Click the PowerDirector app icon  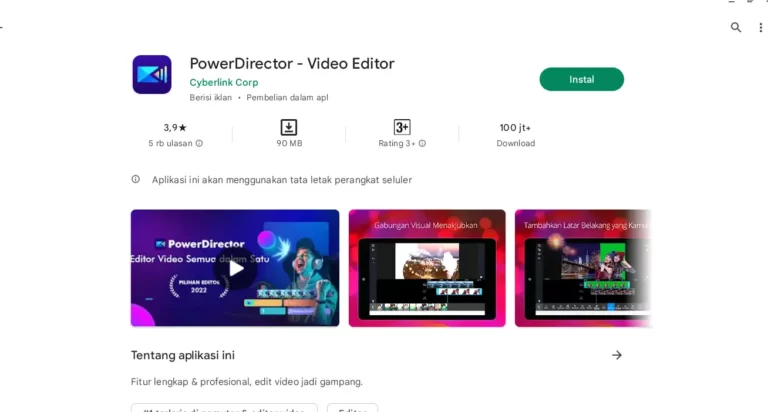coord(152,74)
